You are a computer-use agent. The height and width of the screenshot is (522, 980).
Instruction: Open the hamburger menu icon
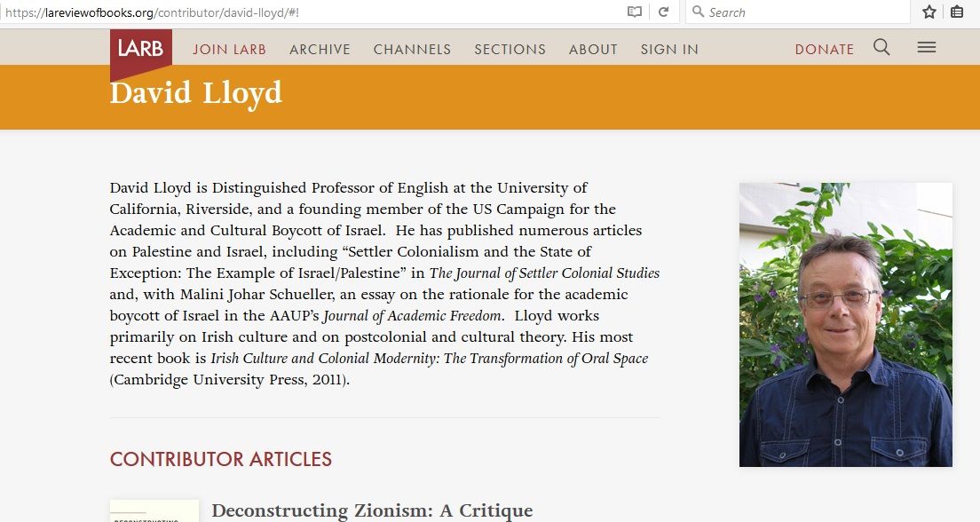(927, 48)
